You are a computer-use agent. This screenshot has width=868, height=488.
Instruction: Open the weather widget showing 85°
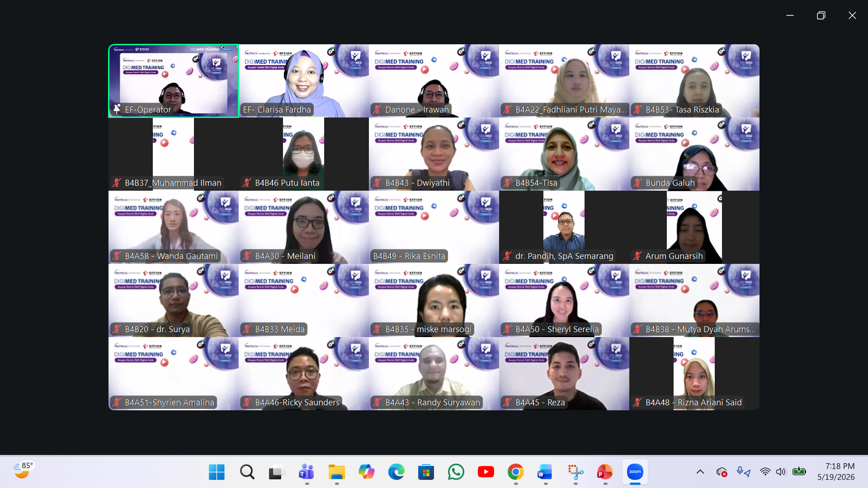point(23,470)
